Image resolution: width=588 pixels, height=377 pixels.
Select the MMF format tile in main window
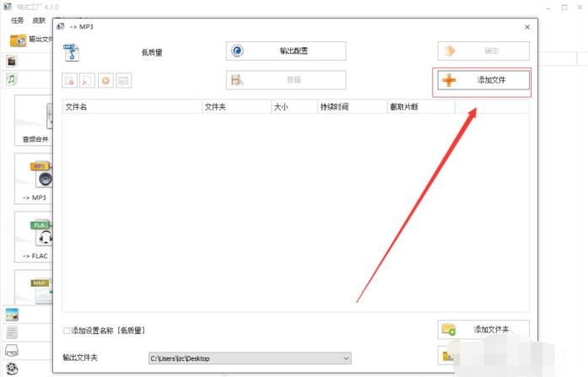pyautogui.click(x=34, y=287)
